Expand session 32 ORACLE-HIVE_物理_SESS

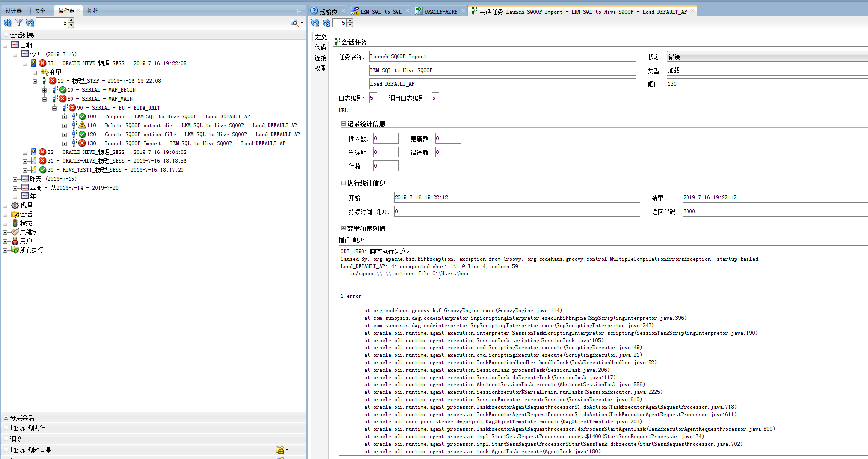pyautogui.click(x=25, y=152)
